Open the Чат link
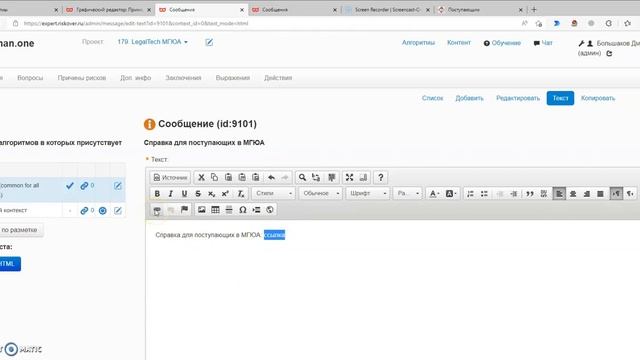Screen dimensions: 640x360 [543, 43]
